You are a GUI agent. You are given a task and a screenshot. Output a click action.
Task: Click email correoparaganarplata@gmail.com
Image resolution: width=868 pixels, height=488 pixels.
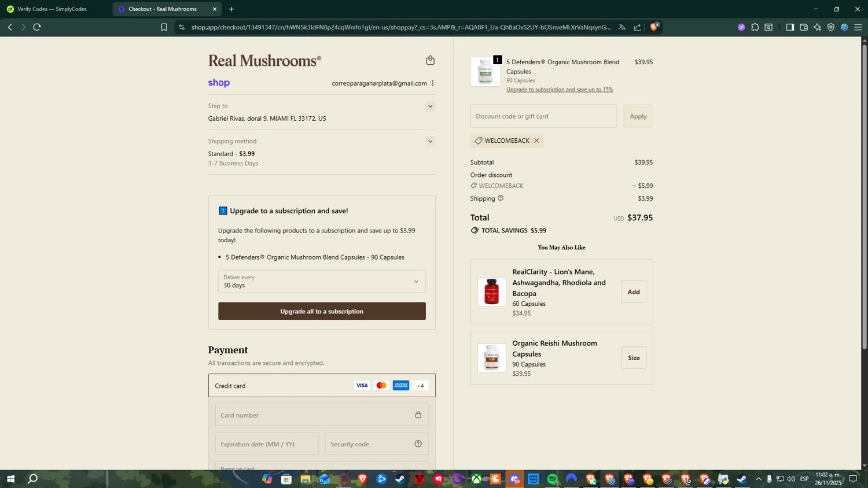(379, 83)
